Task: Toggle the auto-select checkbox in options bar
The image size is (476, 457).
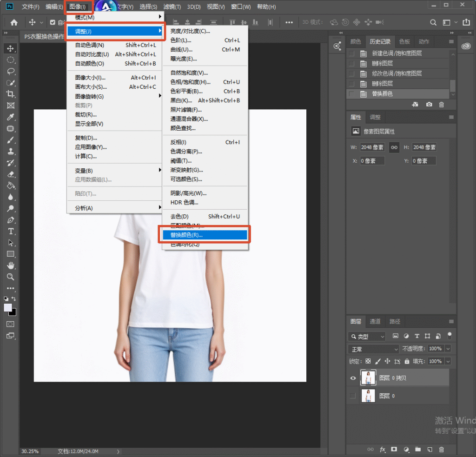Action: tap(53, 22)
